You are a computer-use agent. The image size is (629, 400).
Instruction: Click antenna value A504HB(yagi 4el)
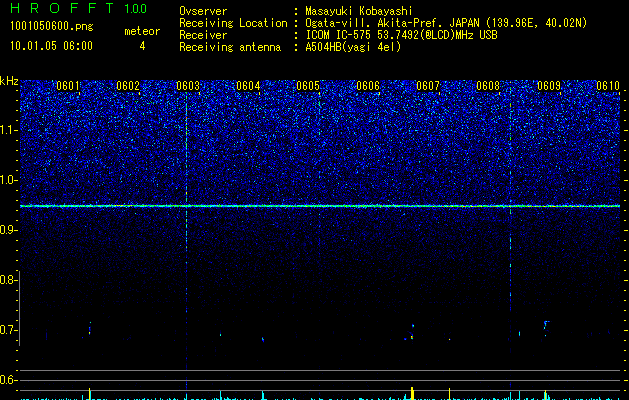(353, 47)
